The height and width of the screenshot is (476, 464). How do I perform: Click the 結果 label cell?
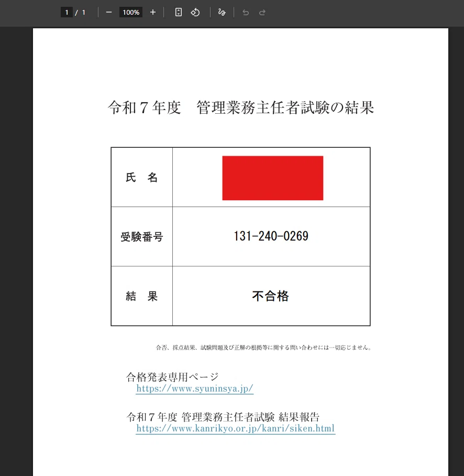(x=141, y=296)
